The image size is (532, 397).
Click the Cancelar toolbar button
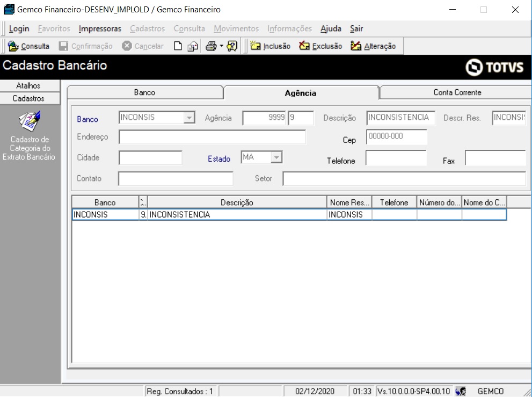[142, 46]
